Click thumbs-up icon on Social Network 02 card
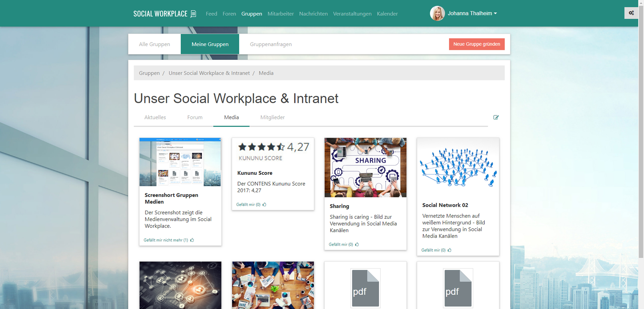 pos(449,250)
